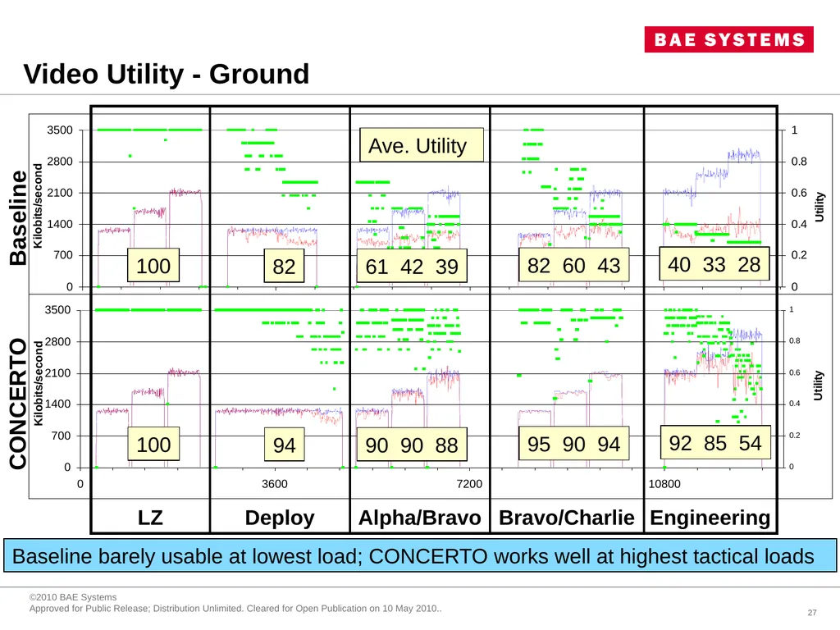
Task: Click the 0.8 label on Baseline utility axis
Action: pyautogui.click(x=799, y=162)
